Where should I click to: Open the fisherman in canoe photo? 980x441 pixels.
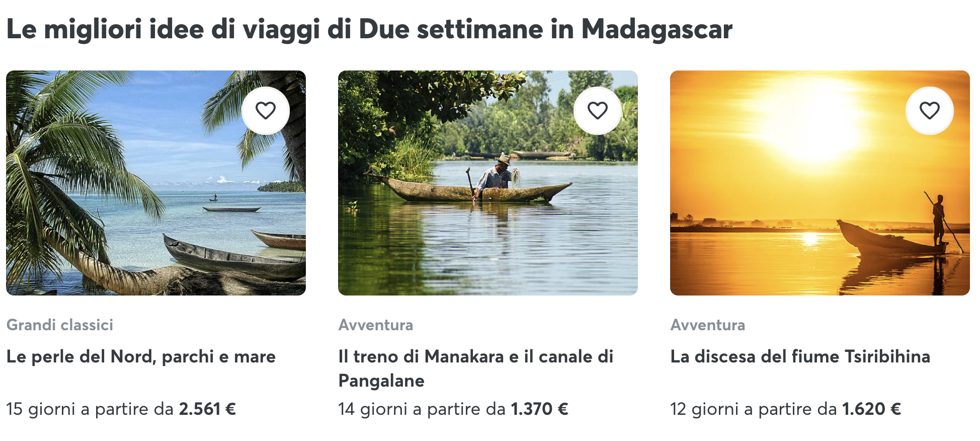(x=487, y=201)
